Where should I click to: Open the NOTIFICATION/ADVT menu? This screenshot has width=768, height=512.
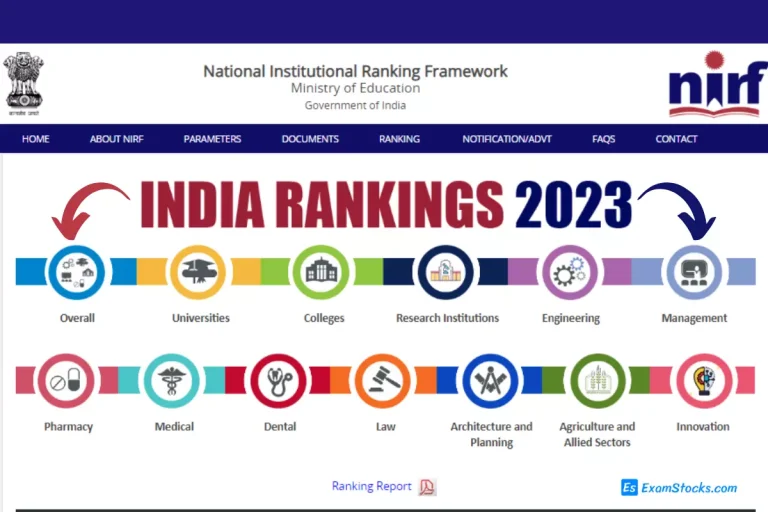tap(507, 139)
